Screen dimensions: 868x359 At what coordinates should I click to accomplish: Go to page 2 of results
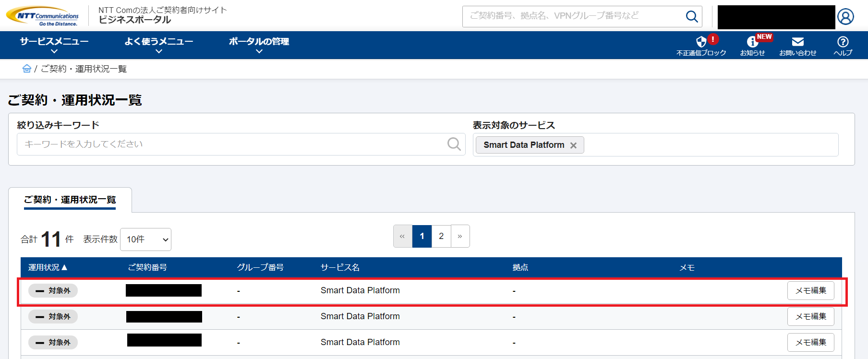coord(441,236)
